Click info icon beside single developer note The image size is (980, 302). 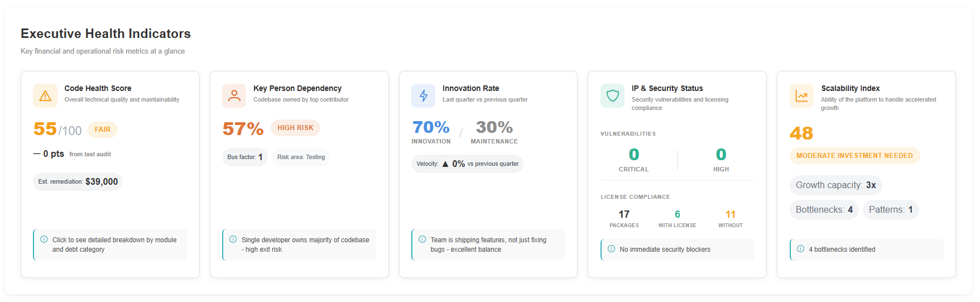tap(233, 239)
